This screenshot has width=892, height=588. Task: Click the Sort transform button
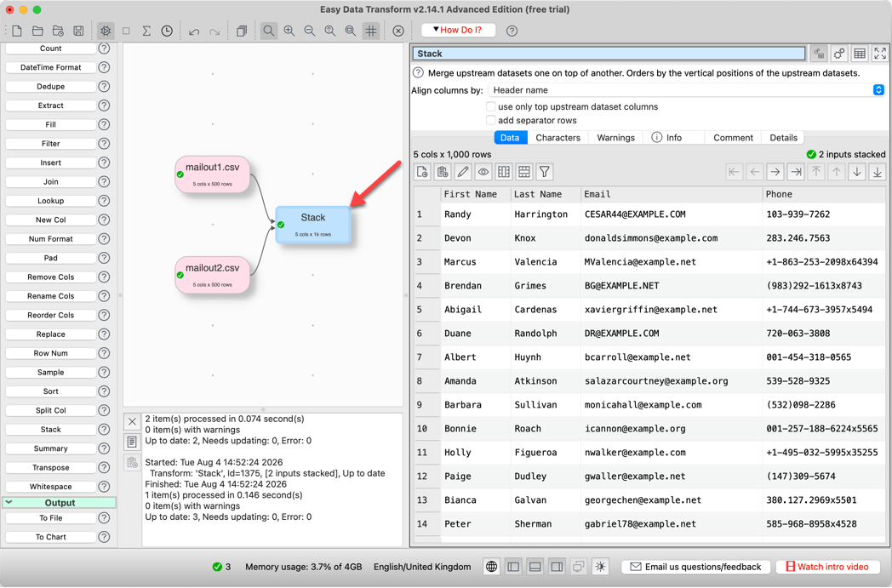(50, 391)
